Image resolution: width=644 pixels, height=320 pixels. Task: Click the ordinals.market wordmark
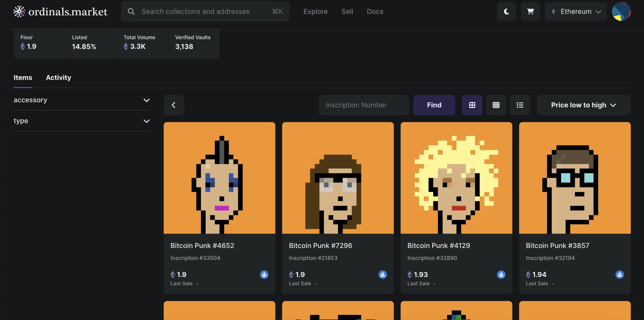click(x=68, y=12)
